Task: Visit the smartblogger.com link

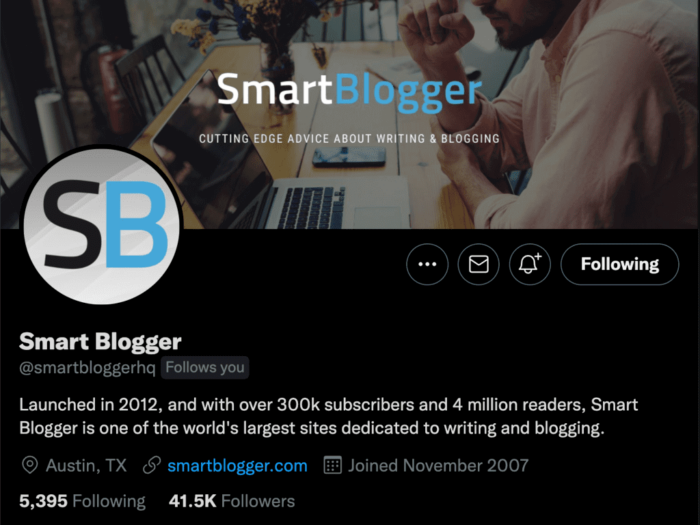Action: (238, 466)
